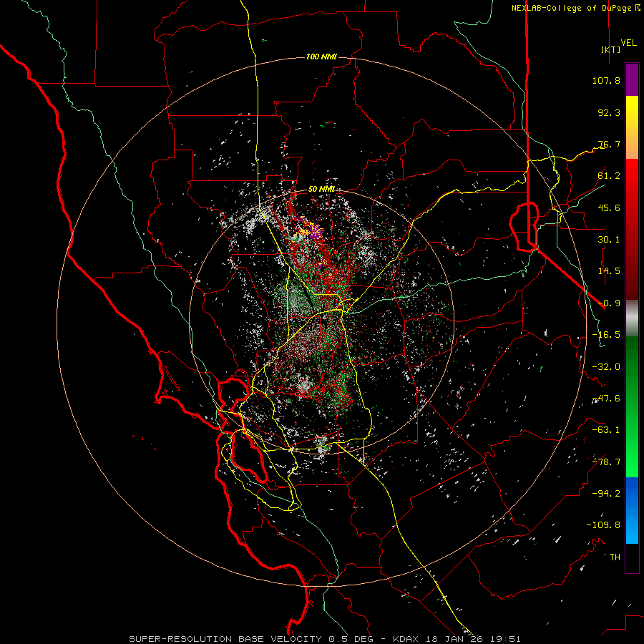Select the -16.5 legend value
Image resolution: width=644 pixels, height=644 pixels.
(606, 335)
